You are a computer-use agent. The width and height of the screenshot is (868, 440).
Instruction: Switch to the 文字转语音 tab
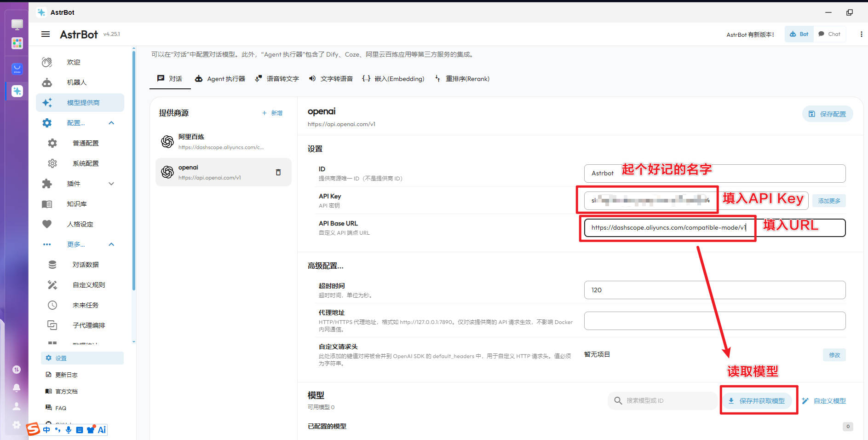click(x=331, y=79)
